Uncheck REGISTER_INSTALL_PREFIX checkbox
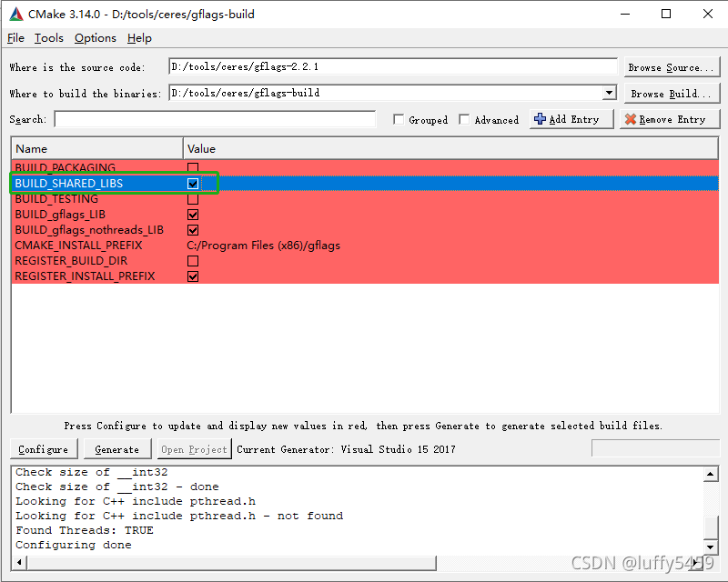 (x=193, y=276)
